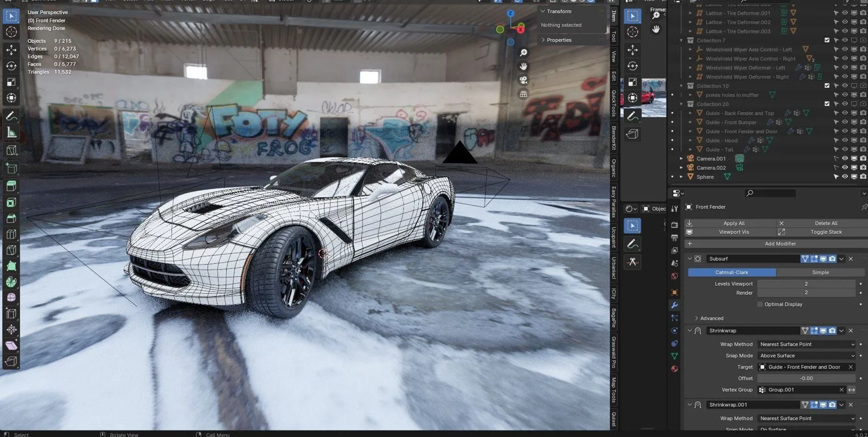
Task: Choose the Inset Faces tool
Action: coord(11,202)
